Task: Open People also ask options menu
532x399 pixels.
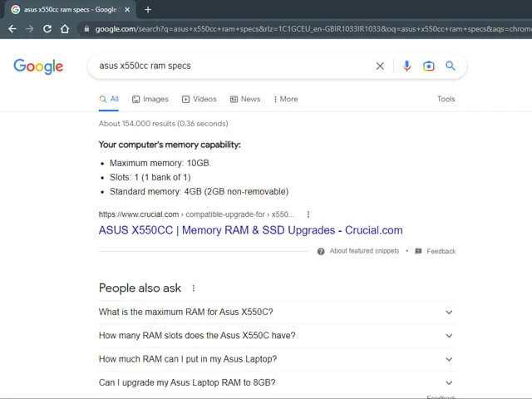Action: [194, 288]
